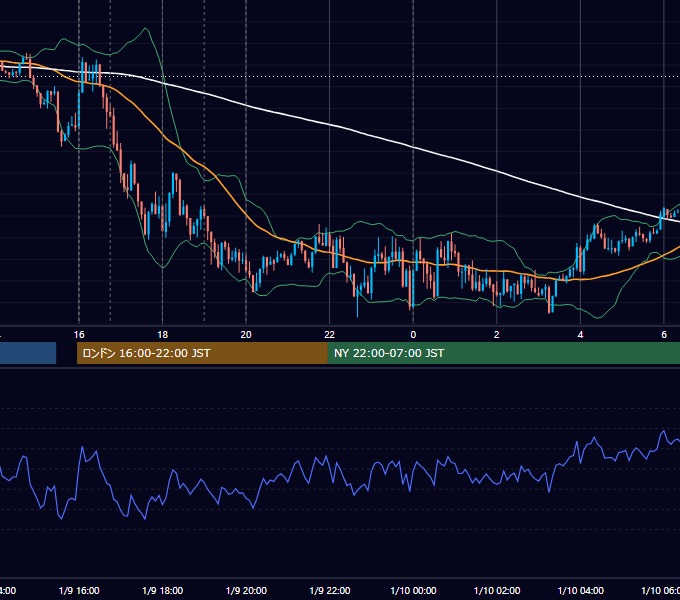
Task: Click the 4 hour label on price chart
Action: pos(580,334)
